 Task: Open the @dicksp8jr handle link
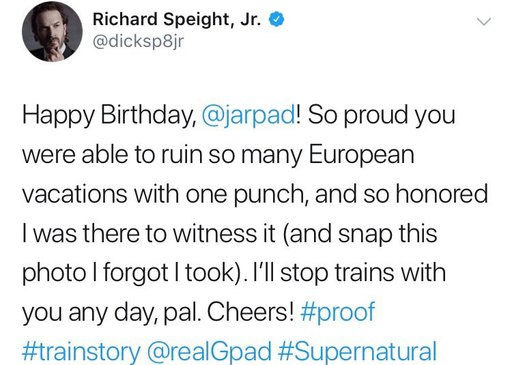pyautogui.click(x=138, y=42)
